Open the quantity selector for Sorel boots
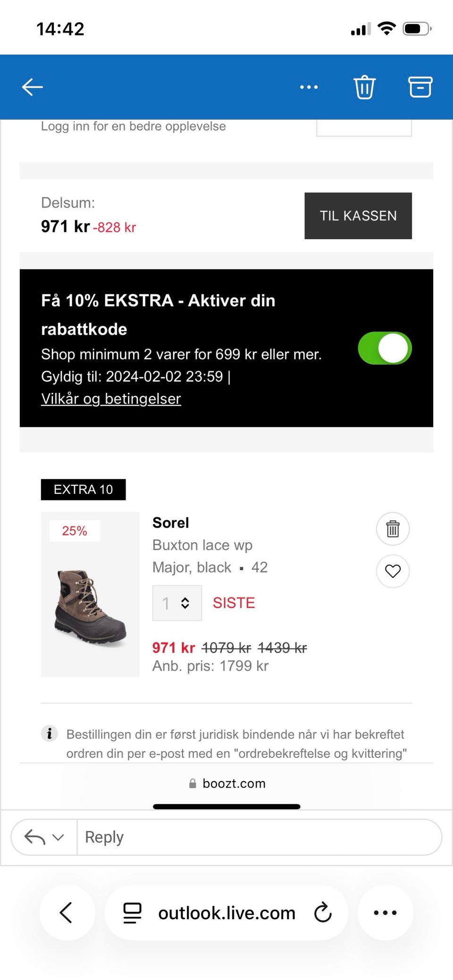 [x=177, y=603]
